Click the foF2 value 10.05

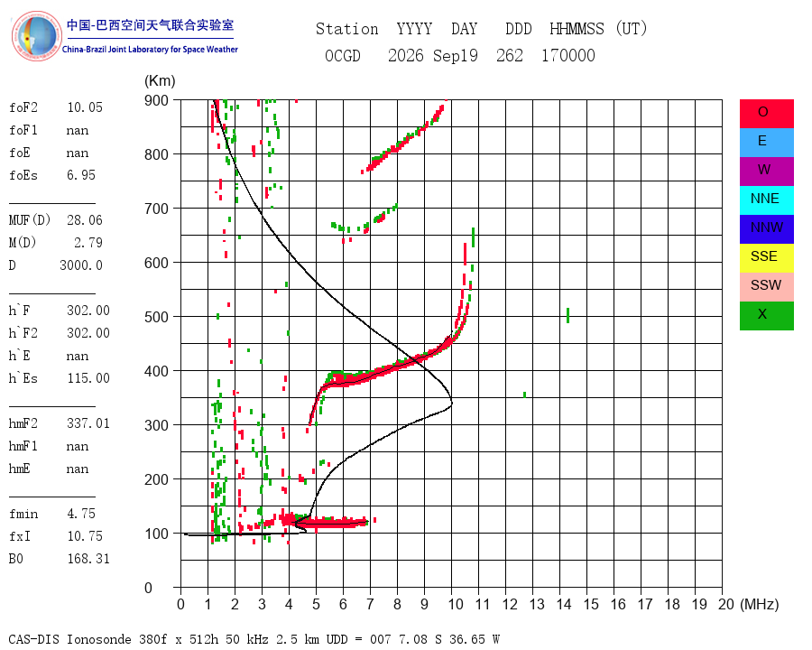(85, 107)
